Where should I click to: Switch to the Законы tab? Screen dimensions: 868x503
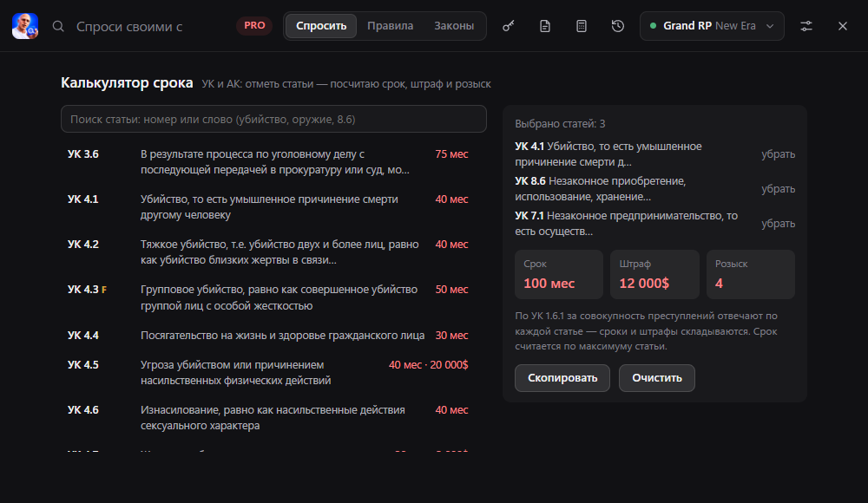pyautogui.click(x=454, y=26)
